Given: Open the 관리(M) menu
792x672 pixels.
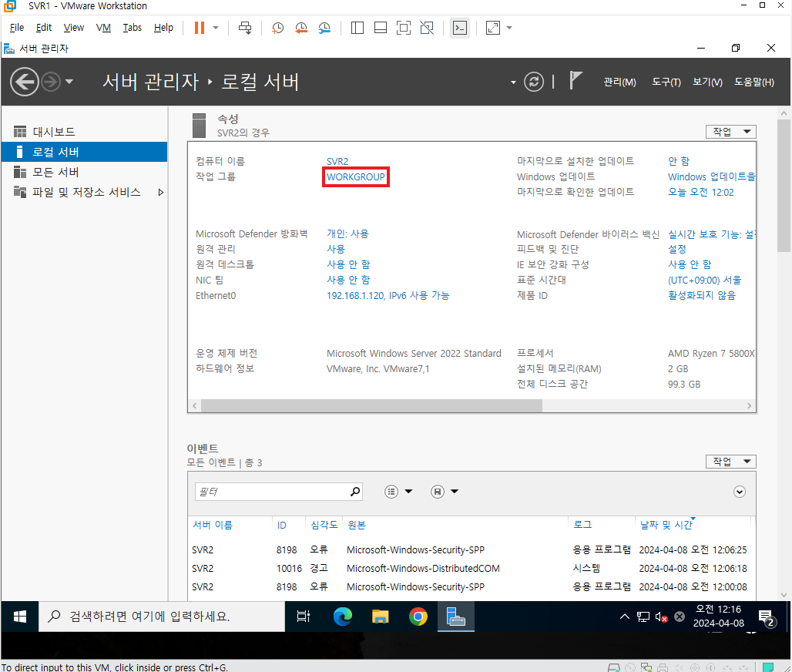Looking at the screenshot, I should point(619,82).
